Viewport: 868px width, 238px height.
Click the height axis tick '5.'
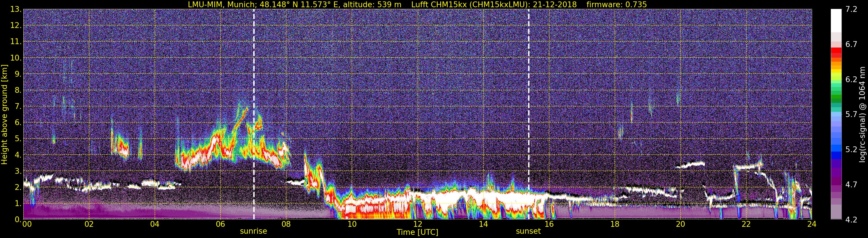tap(18, 139)
